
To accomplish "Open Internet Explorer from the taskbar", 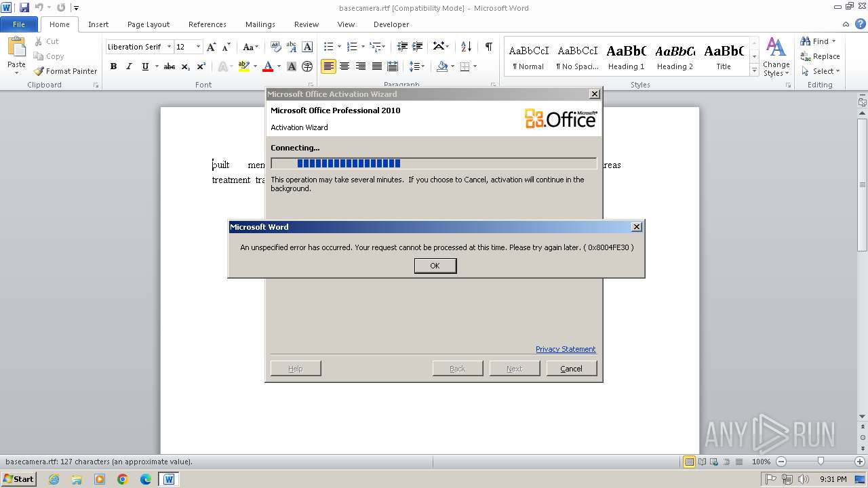I will (54, 479).
